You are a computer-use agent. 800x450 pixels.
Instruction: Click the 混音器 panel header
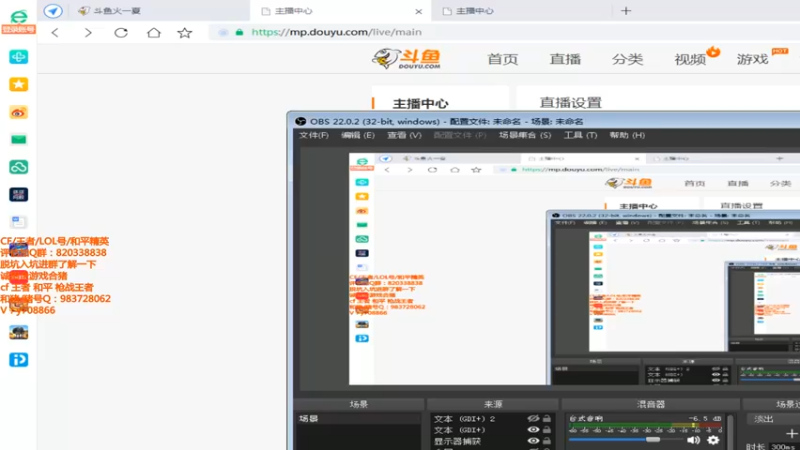[x=651, y=404]
